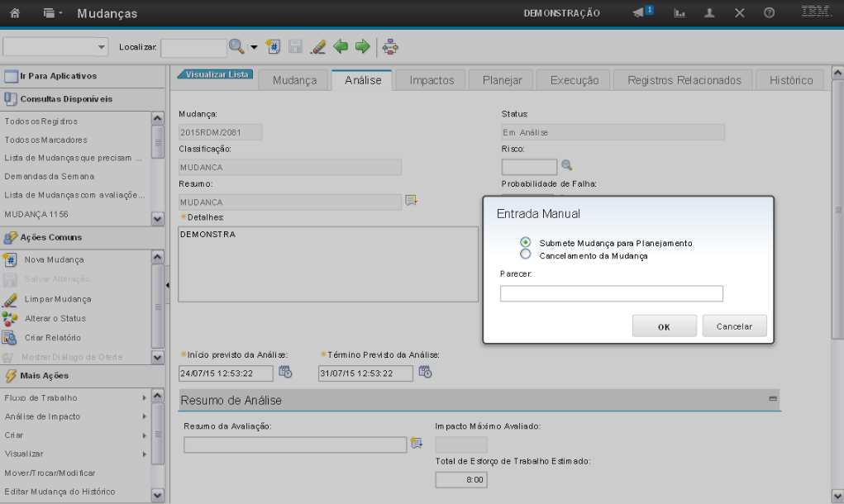Click the workflow routing toolbar icon

[390, 47]
